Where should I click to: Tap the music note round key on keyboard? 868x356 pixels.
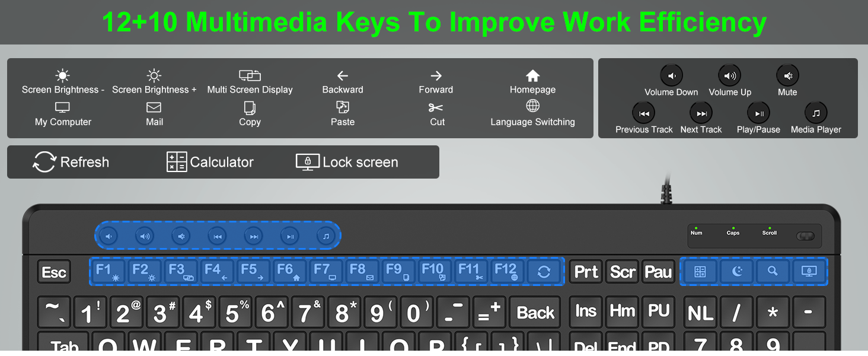(325, 236)
